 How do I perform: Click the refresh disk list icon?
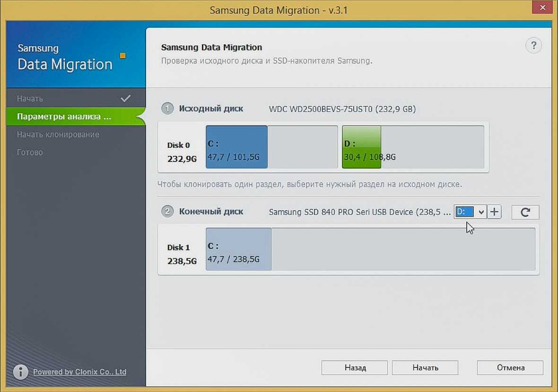click(525, 212)
